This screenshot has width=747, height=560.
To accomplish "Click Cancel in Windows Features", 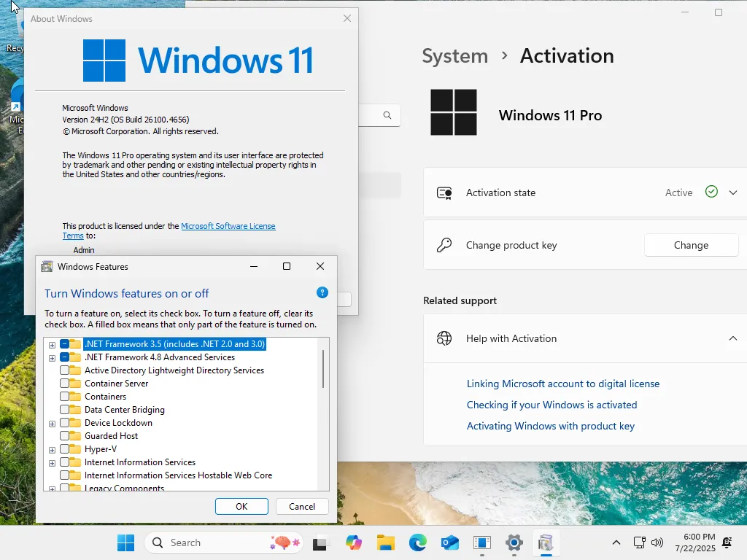I will (x=302, y=506).
